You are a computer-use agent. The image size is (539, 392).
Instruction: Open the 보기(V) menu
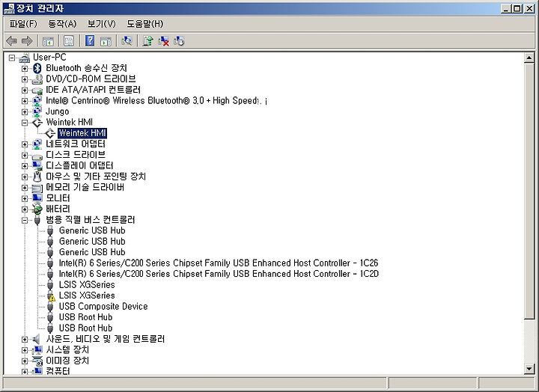pos(101,24)
